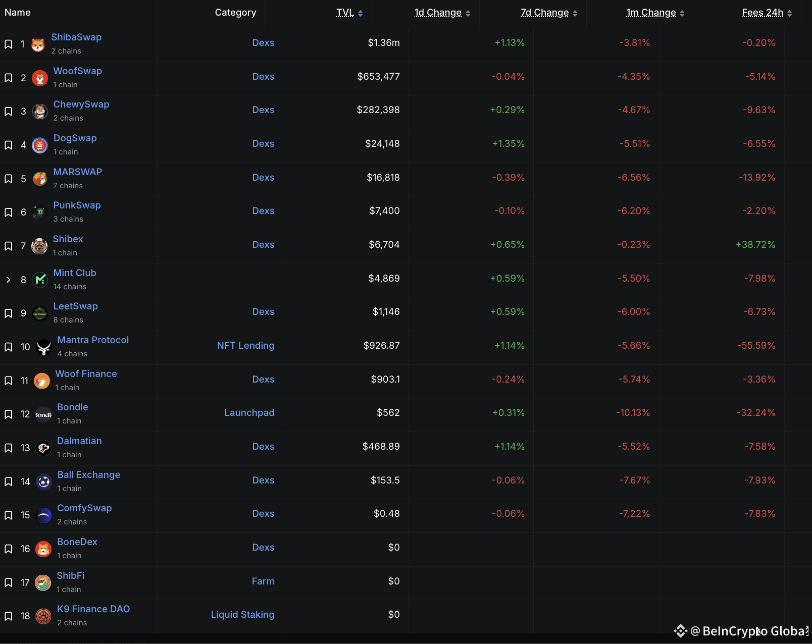The width and height of the screenshot is (812, 644).
Task: Open the ShibaSwap protocol link
Action: 76,37
